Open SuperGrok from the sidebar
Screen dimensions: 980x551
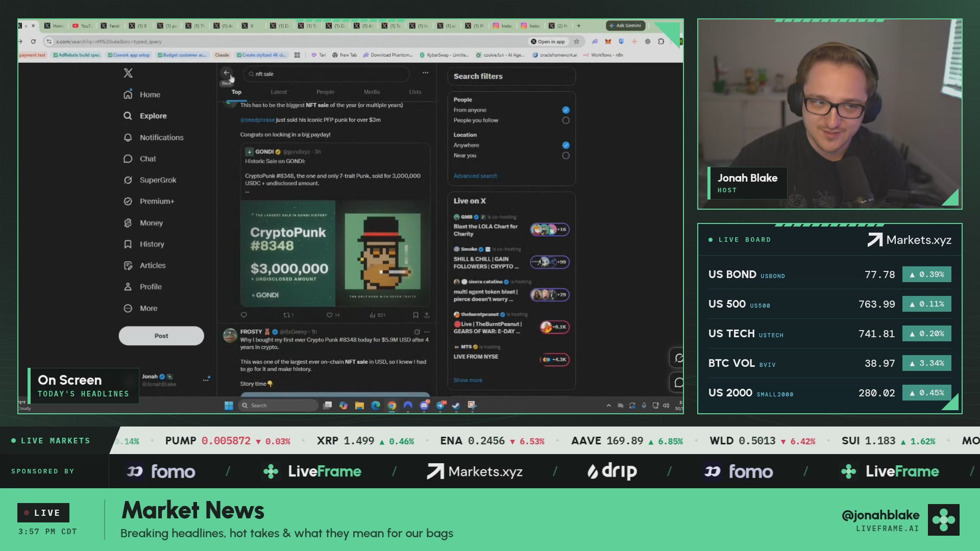point(150,180)
